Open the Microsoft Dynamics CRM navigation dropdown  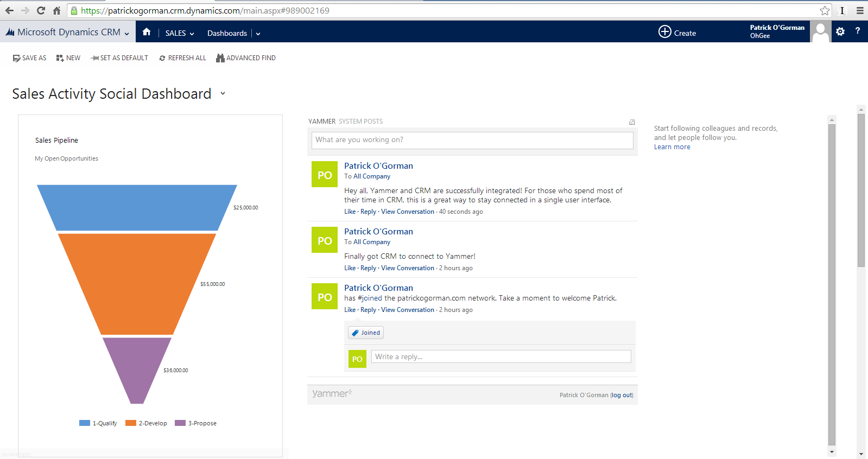(126, 34)
